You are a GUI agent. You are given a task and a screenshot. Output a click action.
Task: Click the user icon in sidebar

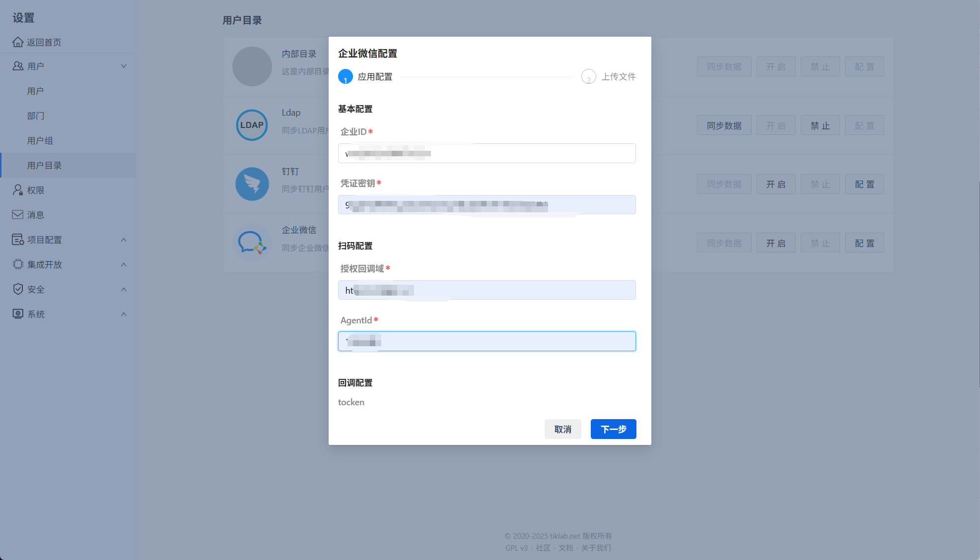coord(18,66)
